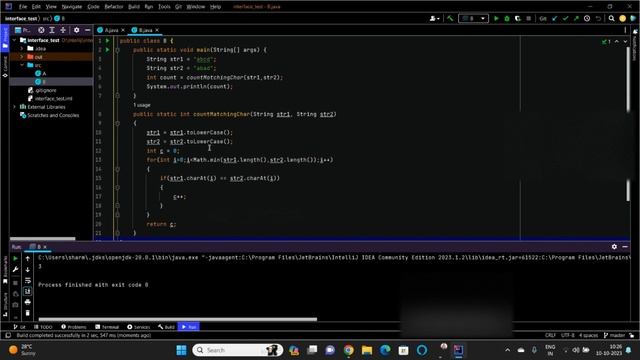Toggle the Run tool window button
Image resolution: width=640 pixels, height=360 pixels.
pos(189,327)
